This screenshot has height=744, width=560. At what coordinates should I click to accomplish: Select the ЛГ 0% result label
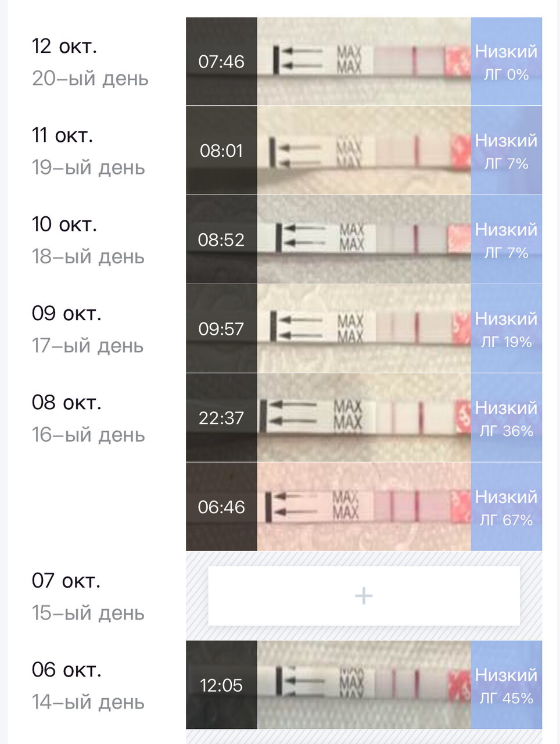click(x=507, y=75)
